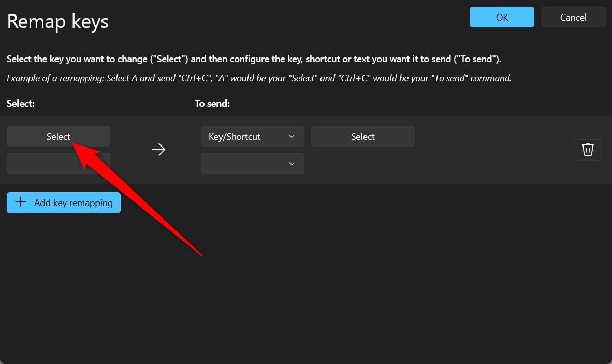Add key remapping
The height and width of the screenshot is (364, 612).
pos(64,202)
